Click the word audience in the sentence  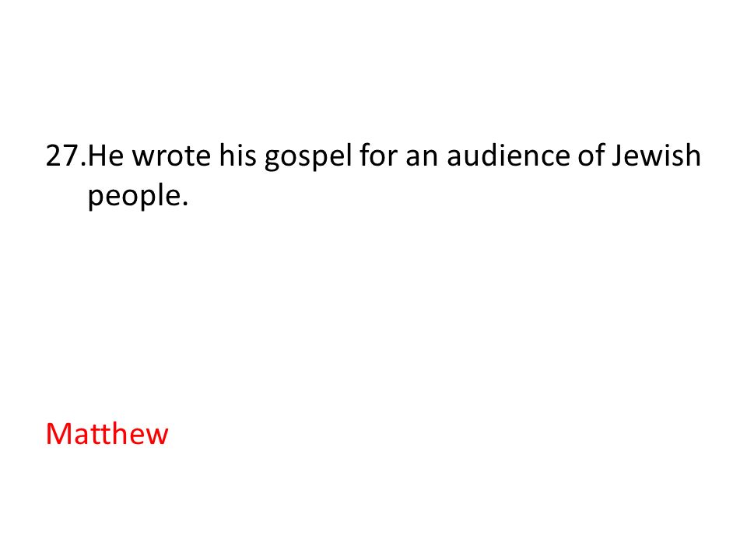[x=508, y=156]
